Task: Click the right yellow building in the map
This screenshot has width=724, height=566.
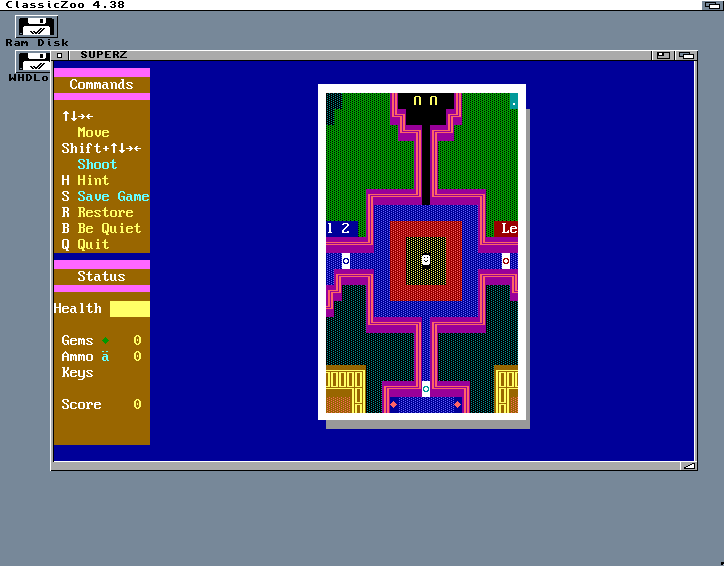Action: click(506, 389)
